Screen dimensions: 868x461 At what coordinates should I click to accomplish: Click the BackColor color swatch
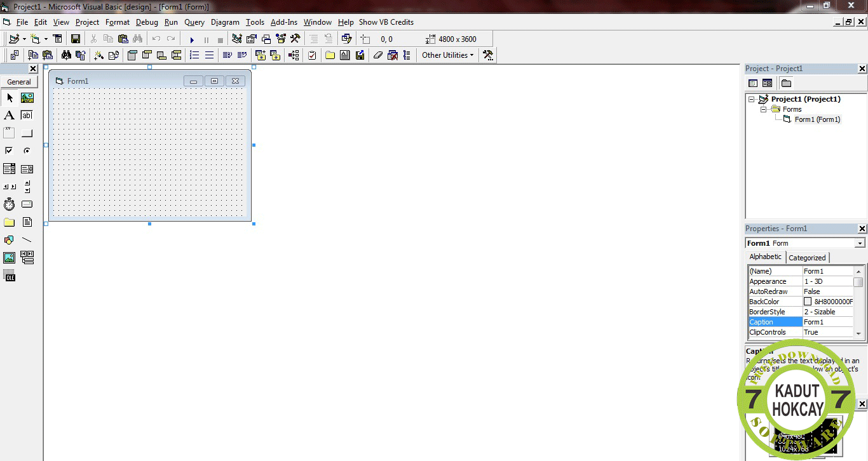tap(808, 302)
